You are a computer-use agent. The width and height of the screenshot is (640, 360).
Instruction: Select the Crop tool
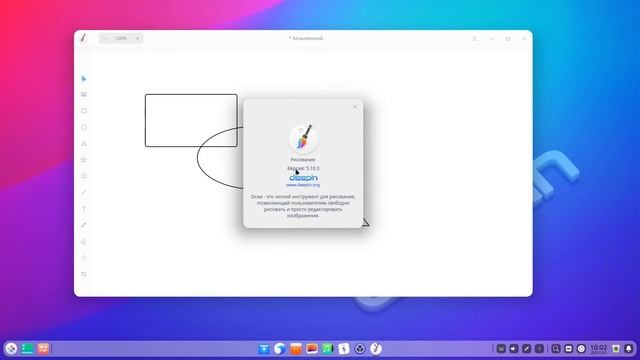84,274
